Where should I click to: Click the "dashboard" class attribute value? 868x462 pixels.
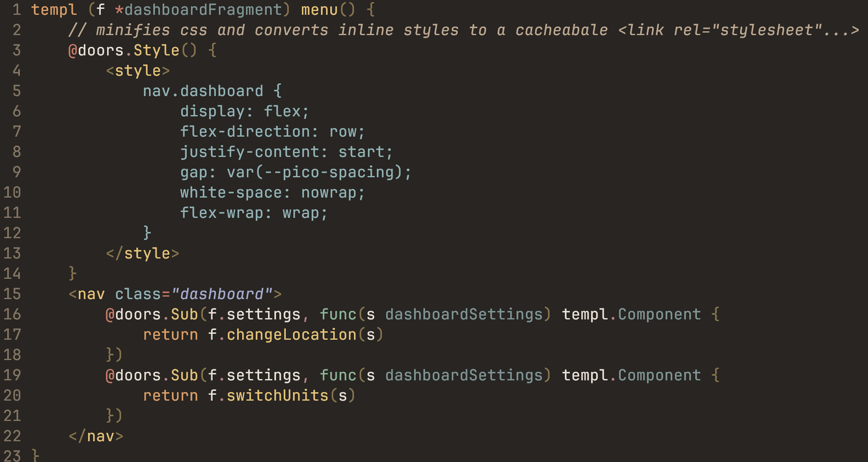click(x=222, y=294)
